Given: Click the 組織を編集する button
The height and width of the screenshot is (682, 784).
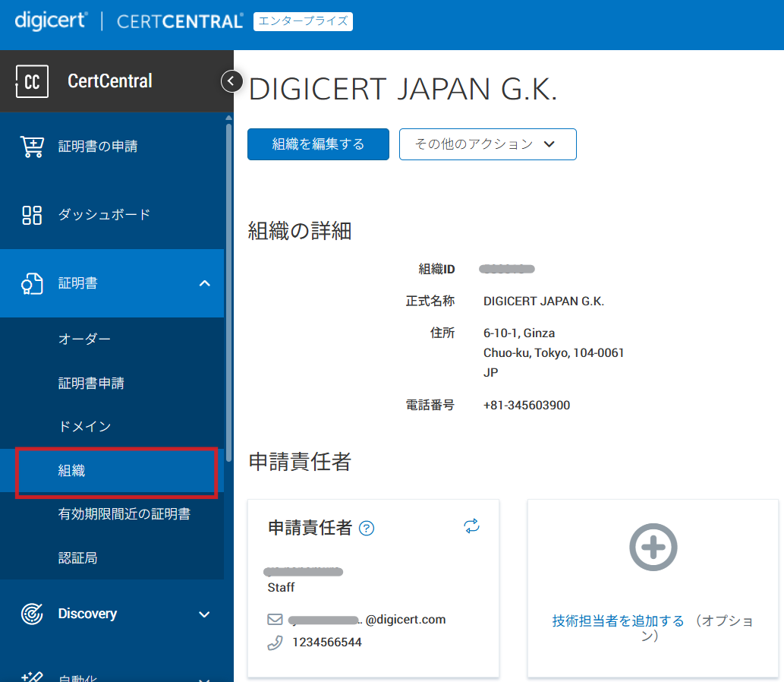Looking at the screenshot, I should click(318, 144).
